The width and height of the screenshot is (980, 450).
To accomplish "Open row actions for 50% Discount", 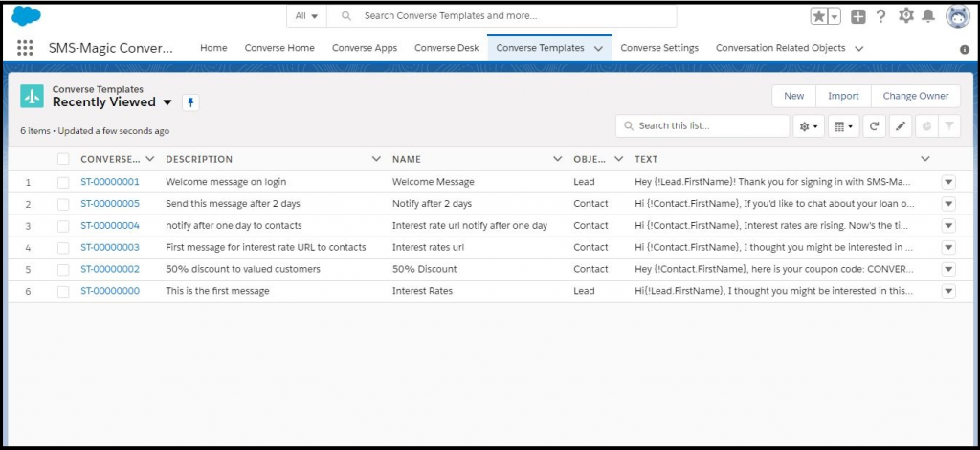I will coord(948,269).
